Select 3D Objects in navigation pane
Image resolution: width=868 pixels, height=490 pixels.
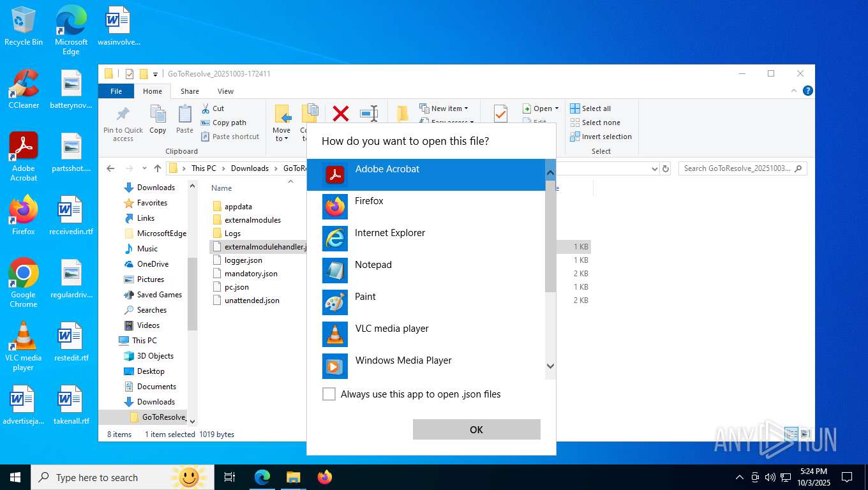[155, 356]
